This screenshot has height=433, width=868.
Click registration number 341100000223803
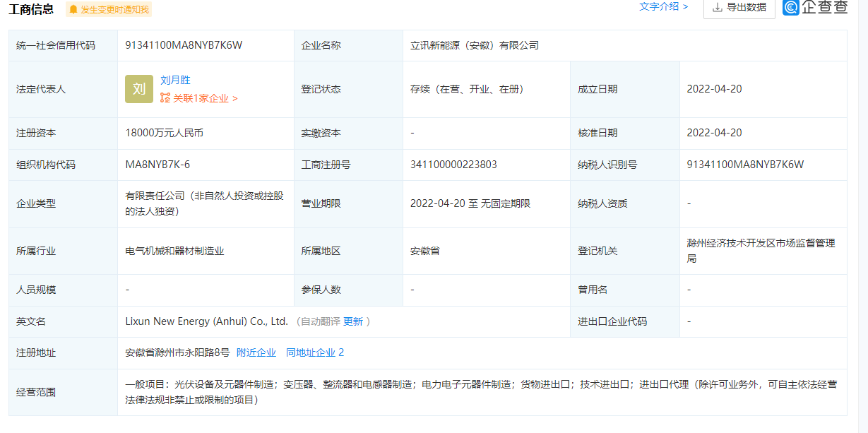click(453, 165)
